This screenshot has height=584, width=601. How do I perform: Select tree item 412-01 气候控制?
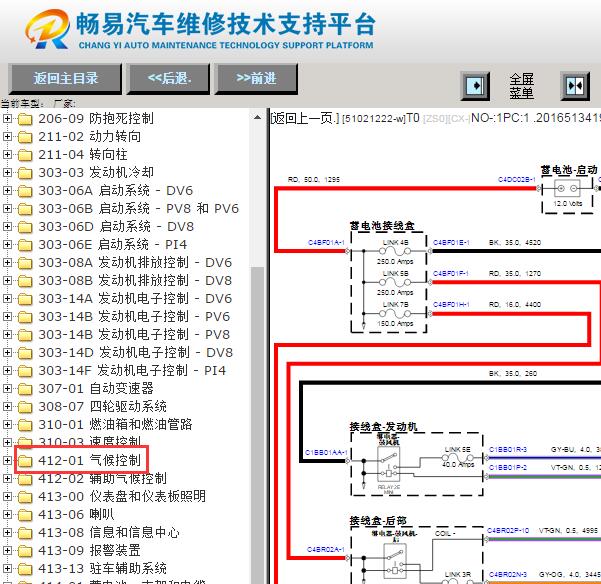point(90,461)
